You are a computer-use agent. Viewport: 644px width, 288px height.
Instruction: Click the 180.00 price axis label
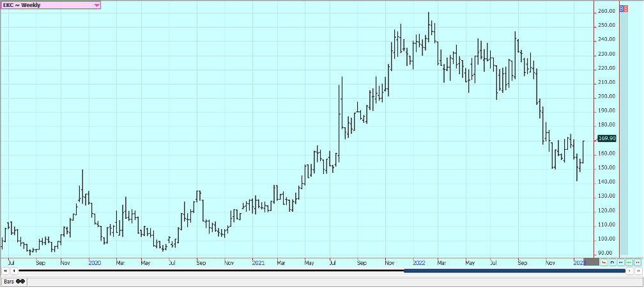pyautogui.click(x=607, y=125)
